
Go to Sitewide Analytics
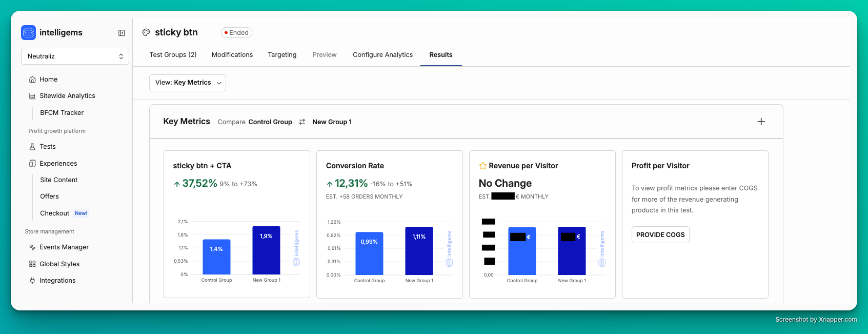[67, 96]
